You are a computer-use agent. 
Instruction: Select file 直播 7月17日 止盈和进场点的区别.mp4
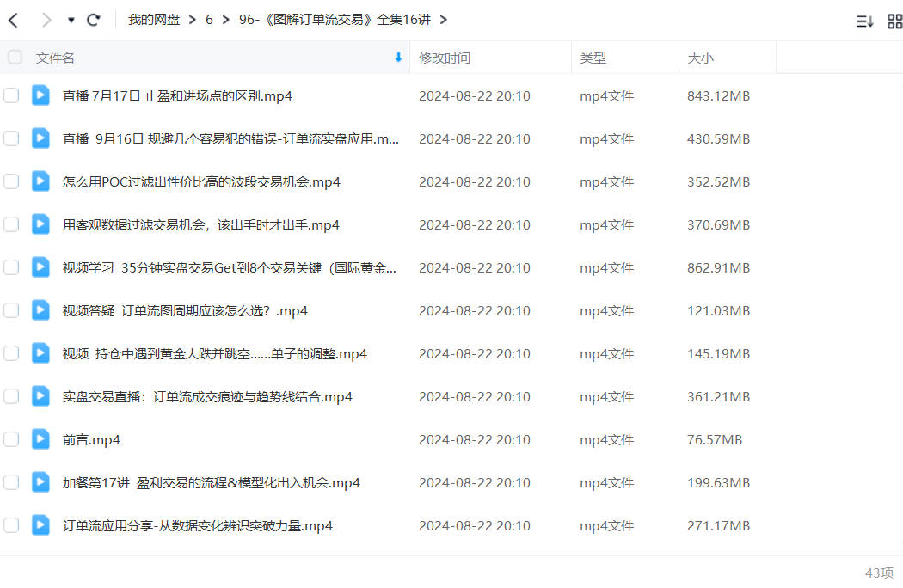point(177,96)
